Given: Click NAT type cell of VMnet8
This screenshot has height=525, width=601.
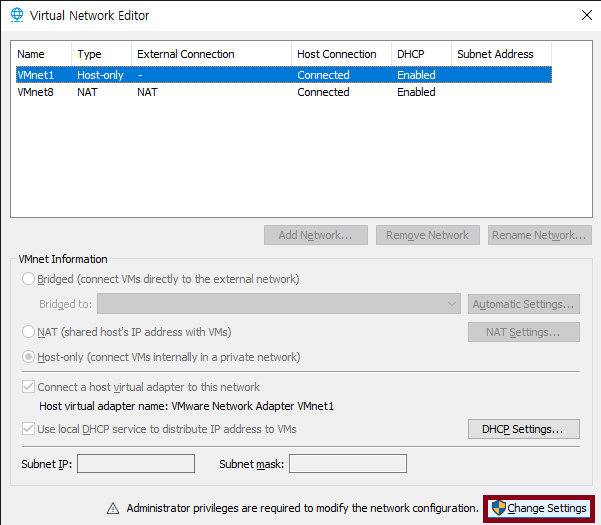Looking at the screenshot, I should (87, 92).
